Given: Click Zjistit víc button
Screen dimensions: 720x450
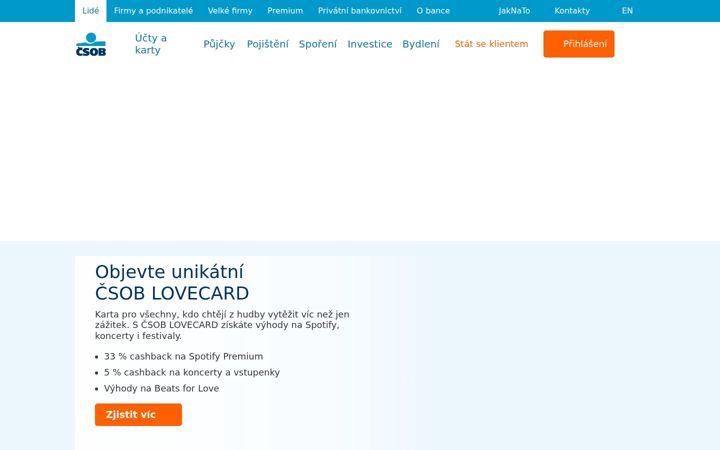Looking at the screenshot, I should 138,415.
